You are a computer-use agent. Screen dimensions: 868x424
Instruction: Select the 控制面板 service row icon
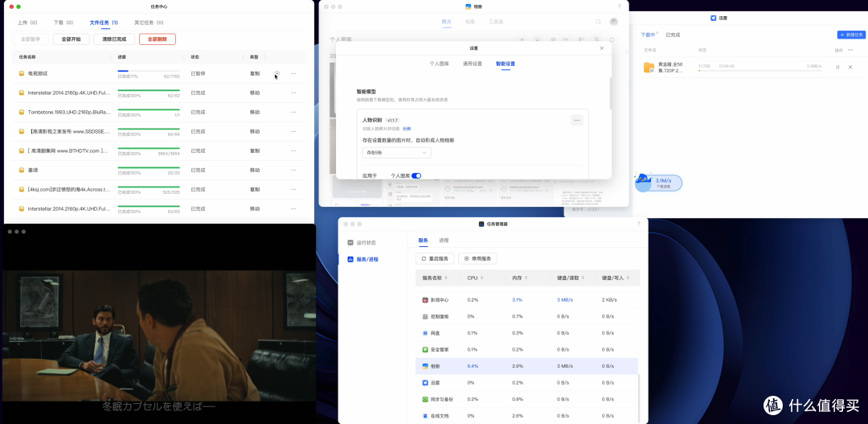425,316
